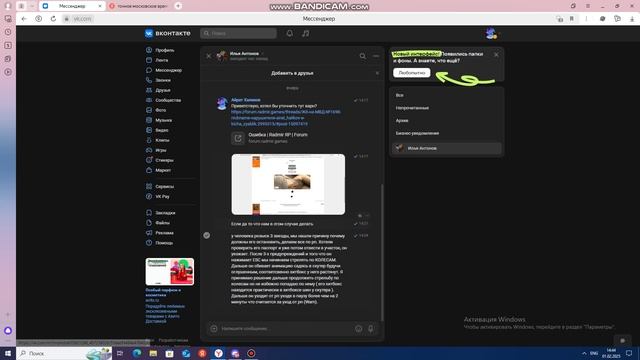Focus the VK search field
Image resolution: width=640 pixels, height=360 pixels.
pos(238,33)
